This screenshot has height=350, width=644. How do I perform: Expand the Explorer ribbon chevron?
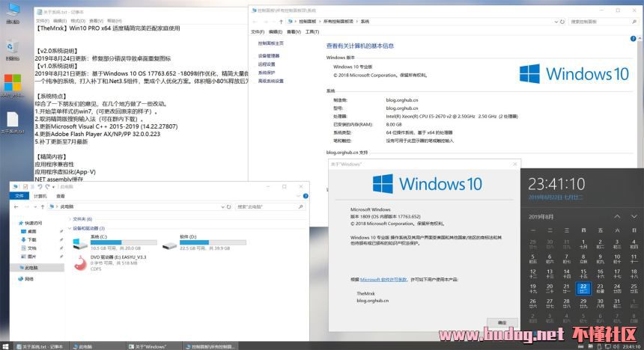click(x=299, y=196)
